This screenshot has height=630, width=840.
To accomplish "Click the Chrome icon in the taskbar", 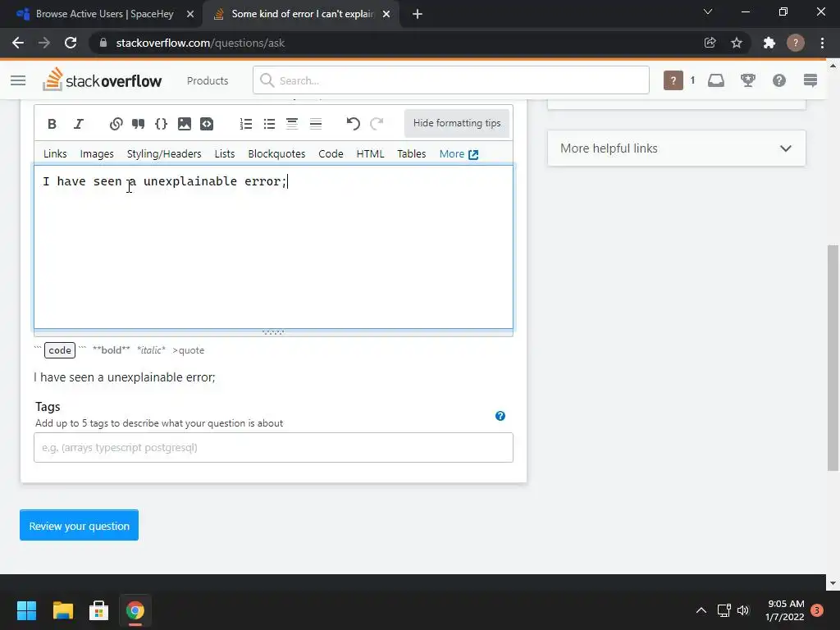I will pos(135,610).
